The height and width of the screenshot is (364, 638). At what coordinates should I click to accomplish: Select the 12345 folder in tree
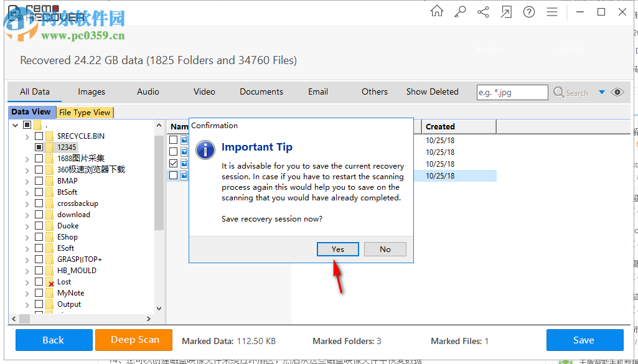67,147
